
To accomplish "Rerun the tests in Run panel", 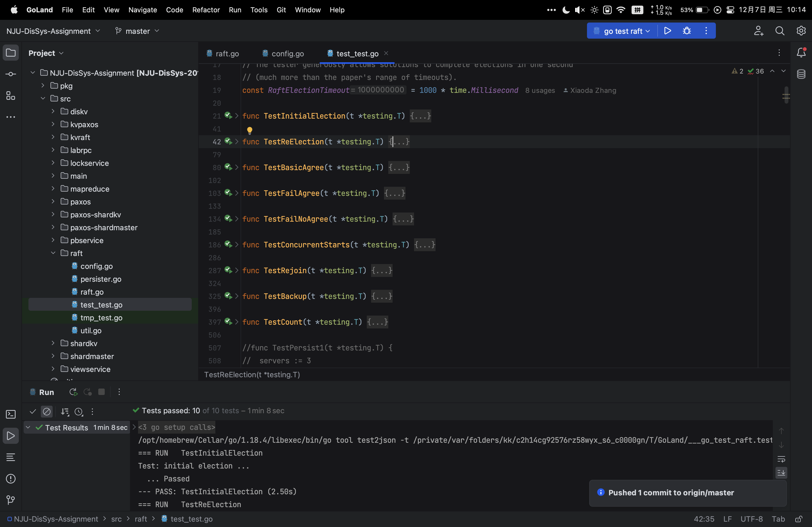I will tap(73, 392).
